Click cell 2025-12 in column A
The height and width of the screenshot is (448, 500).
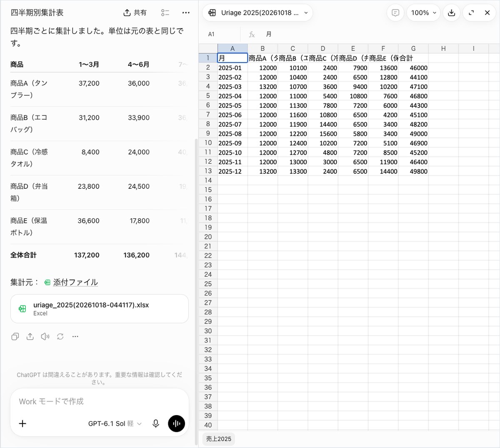point(232,171)
